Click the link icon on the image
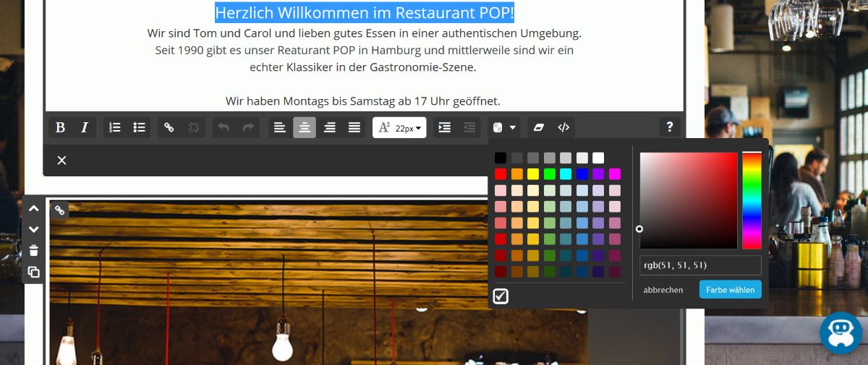 [x=60, y=210]
